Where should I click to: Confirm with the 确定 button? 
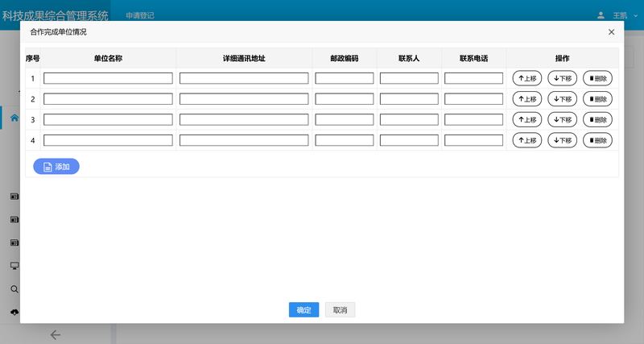pyautogui.click(x=304, y=310)
